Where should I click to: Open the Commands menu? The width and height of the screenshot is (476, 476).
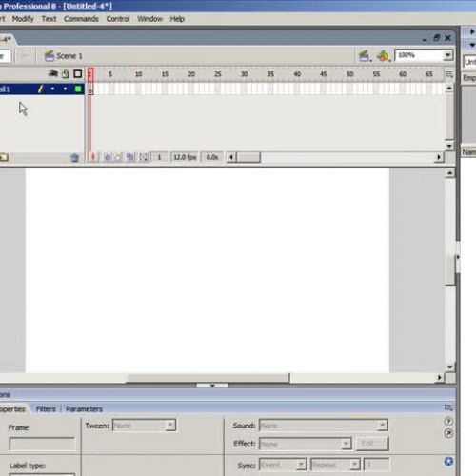[x=81, y=19]
